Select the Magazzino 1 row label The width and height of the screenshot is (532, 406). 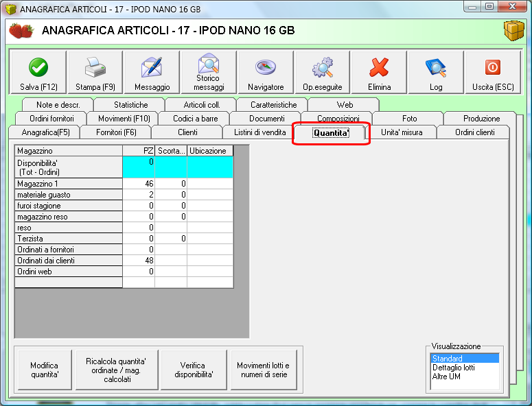pos(69,184)
